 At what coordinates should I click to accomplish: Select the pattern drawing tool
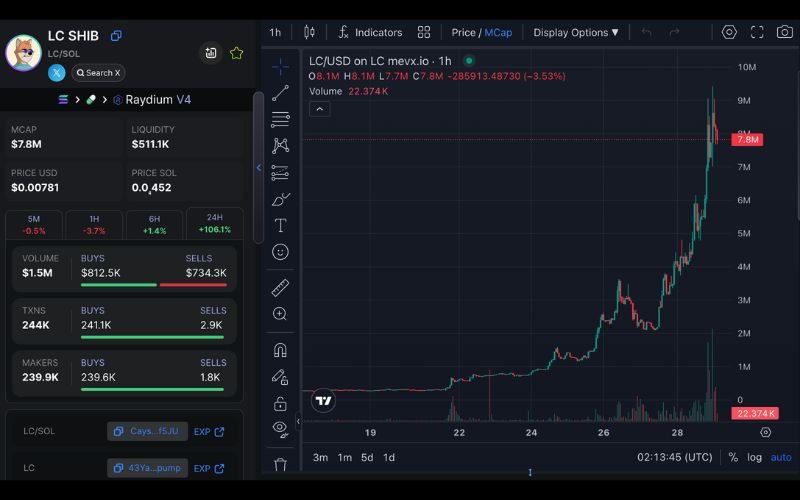[x=280, y=146]
